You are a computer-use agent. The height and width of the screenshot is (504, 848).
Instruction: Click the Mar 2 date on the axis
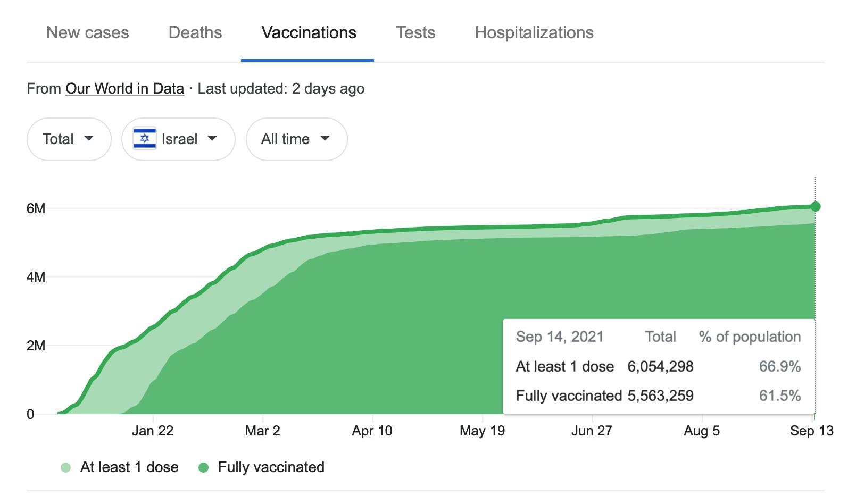point(262,431)
